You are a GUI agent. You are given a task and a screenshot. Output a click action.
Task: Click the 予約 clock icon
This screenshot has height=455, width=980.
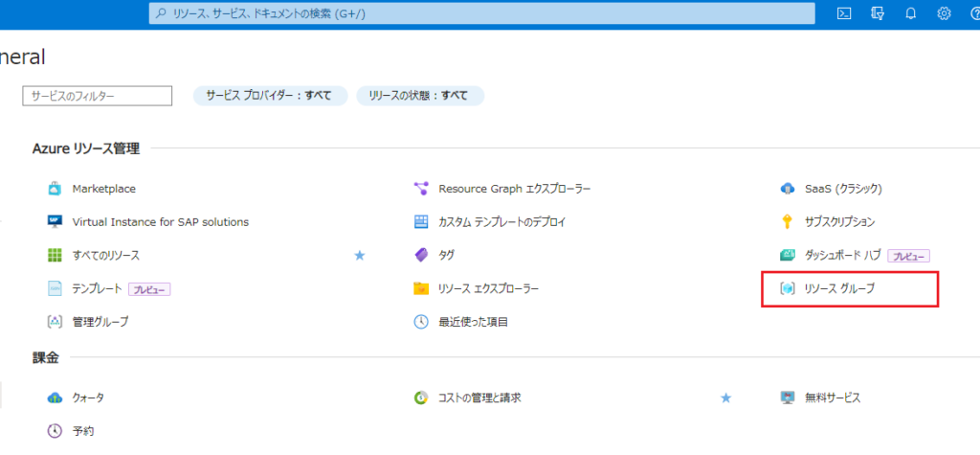coord(55,431)
